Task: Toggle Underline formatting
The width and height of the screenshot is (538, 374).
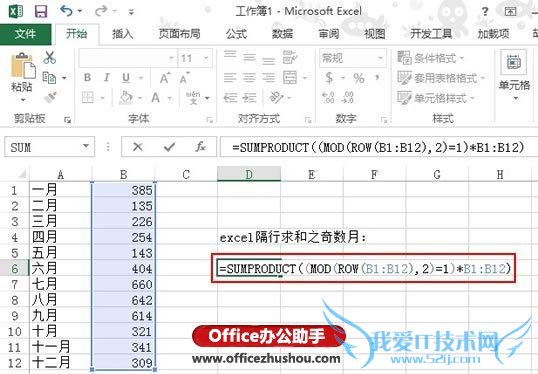Action: click(126, 78)
